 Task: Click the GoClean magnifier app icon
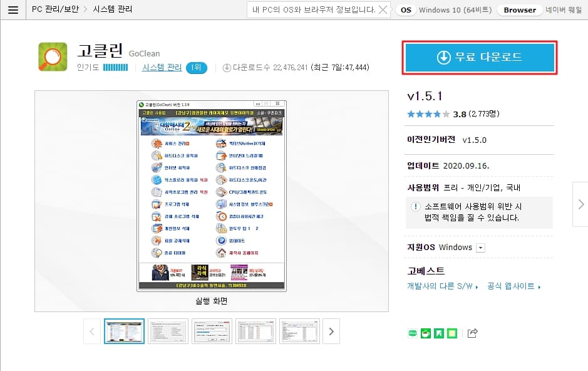point(53,57)
